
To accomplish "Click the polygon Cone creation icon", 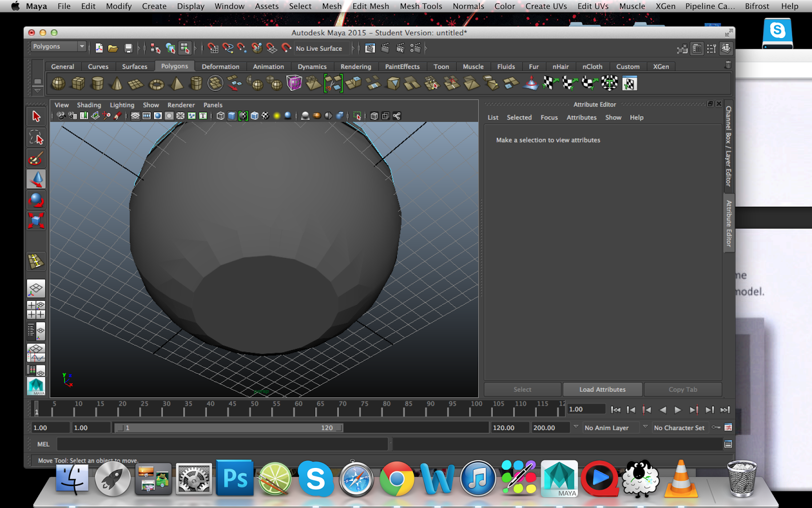I will pos(116,83).
